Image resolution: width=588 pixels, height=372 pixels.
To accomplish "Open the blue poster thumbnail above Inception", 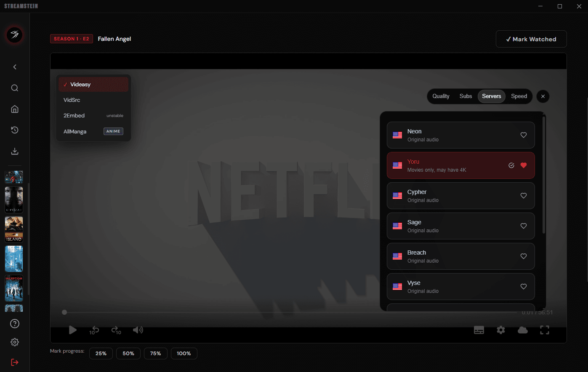I will 14,259.
